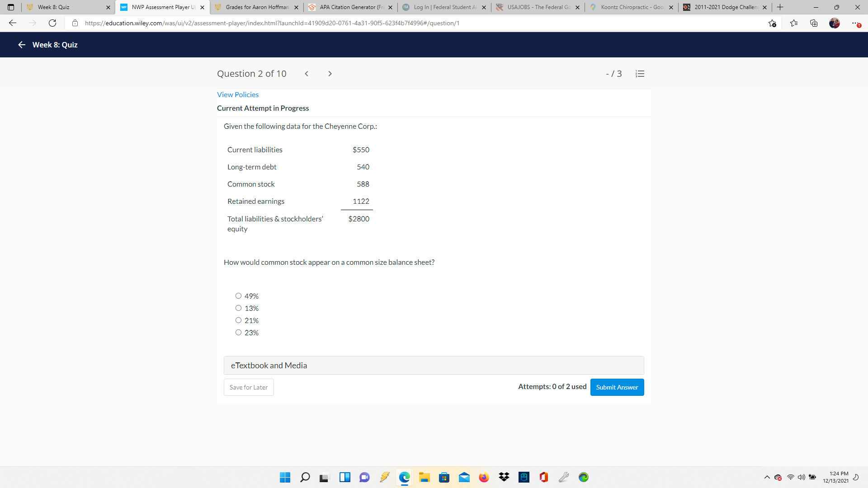Screen dimensions: 868x488
Task: Open Dropbox from the taskbar
Action: pos(504,477)
